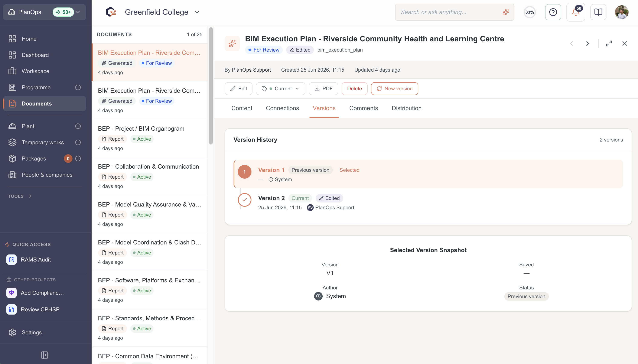Open the book guide icon
Screen dimensions: 638x364
pos(598,12)
